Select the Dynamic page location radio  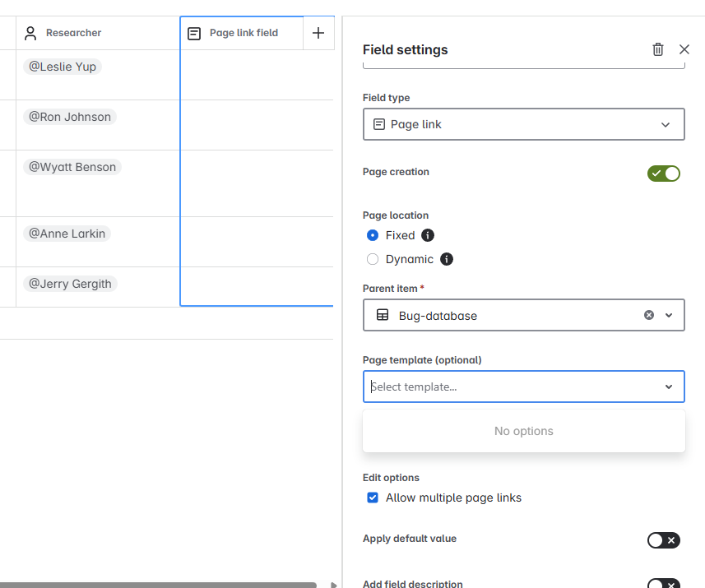tap(373, 259)
